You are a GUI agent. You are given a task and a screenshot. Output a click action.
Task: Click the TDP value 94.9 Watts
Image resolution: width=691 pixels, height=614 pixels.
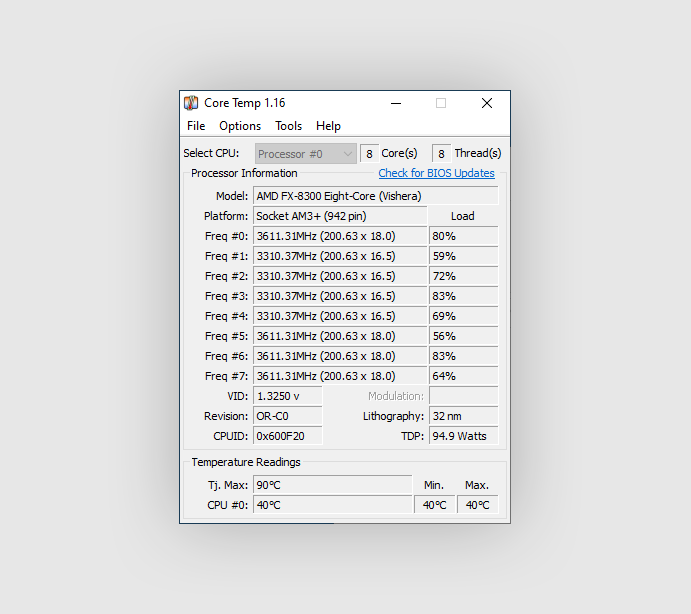pyautogui.click(x=463, y=436)
